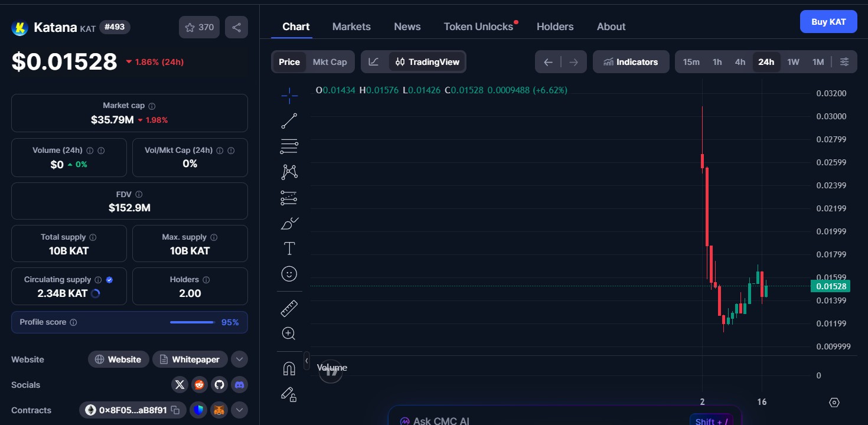
Task: Select the trend line drawing tool
Action: 289,120
